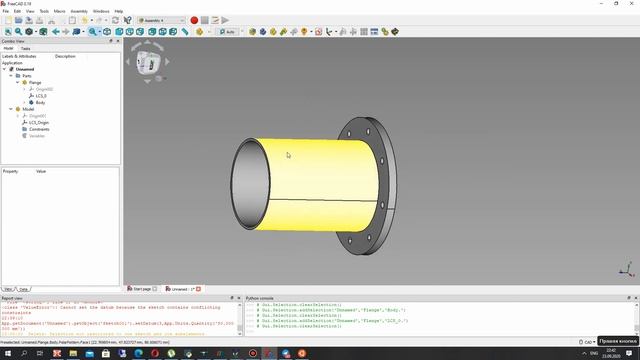Collapse the Flange part node

tap(18, 82)
